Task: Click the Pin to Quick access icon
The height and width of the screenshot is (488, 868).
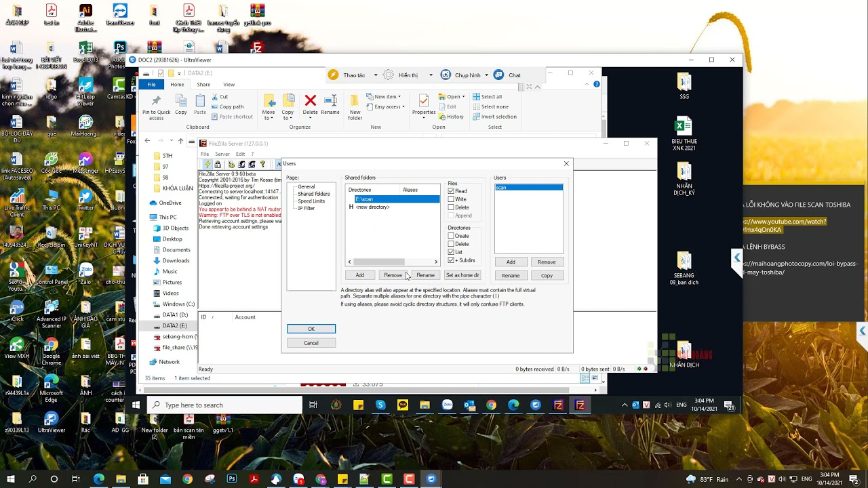Action: click(156, 101)
